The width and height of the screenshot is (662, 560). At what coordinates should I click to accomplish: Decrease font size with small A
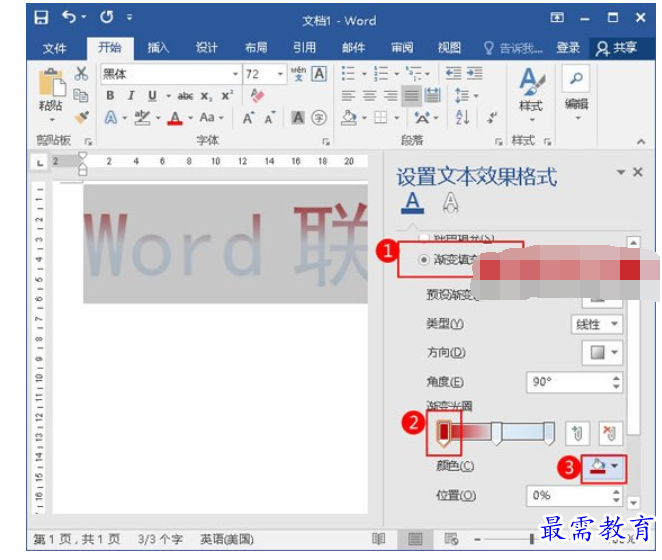(x=270, y=118)
